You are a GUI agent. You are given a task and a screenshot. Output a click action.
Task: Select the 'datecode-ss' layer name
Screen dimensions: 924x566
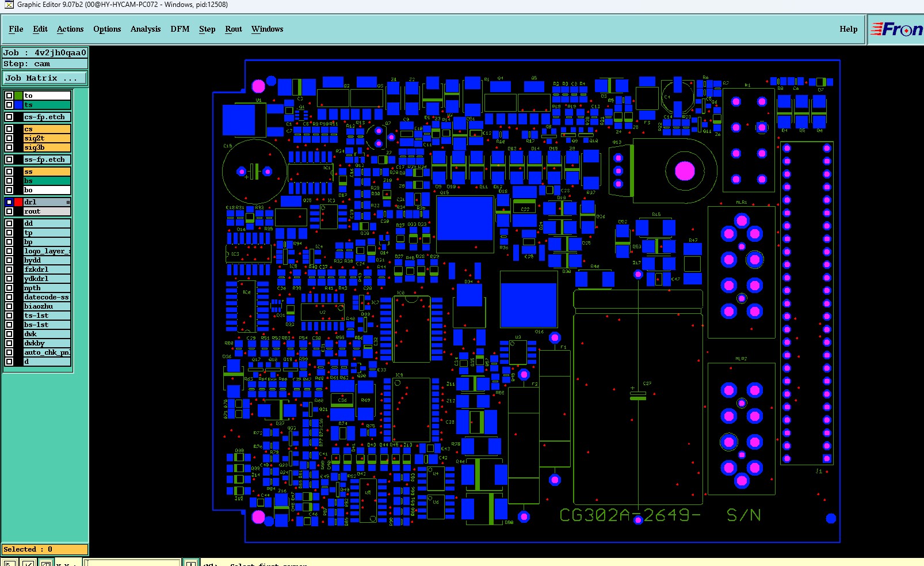pyautogui.click(x=47, y=297)
